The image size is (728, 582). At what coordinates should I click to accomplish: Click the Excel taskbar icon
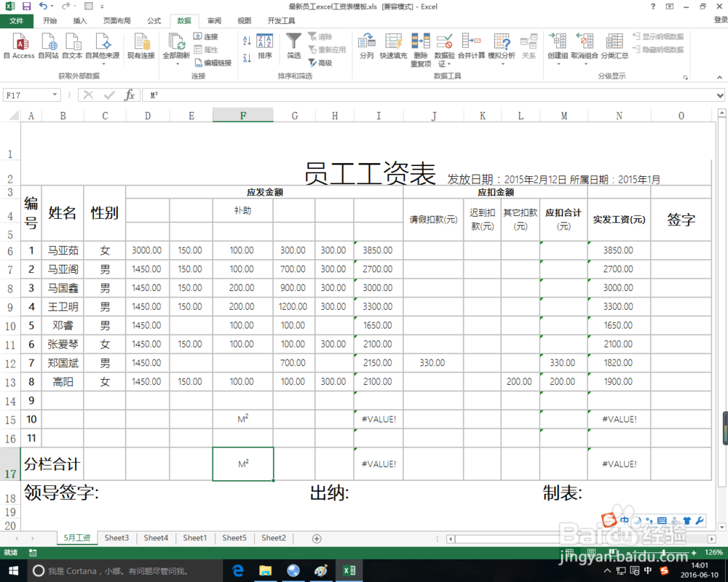(x=349, y=571)
